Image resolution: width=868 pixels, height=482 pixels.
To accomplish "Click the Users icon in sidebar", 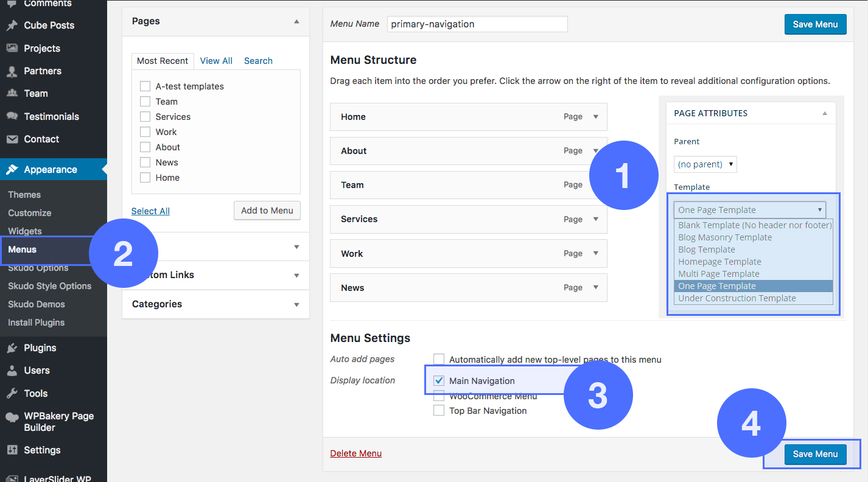I will click(12, 371).
